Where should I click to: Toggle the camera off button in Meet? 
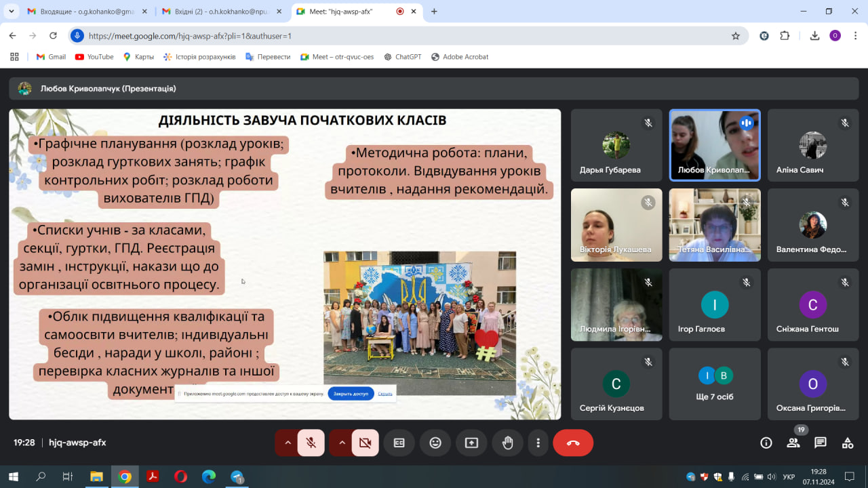pyautogui.click(x=366, y=443)
